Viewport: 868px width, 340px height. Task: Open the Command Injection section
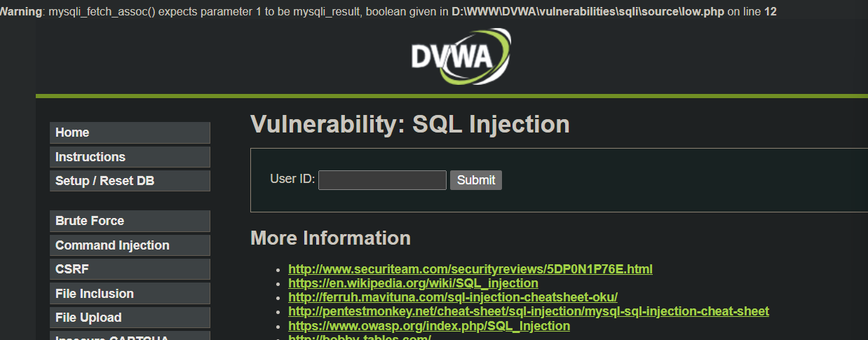click(x=130, y=245)
